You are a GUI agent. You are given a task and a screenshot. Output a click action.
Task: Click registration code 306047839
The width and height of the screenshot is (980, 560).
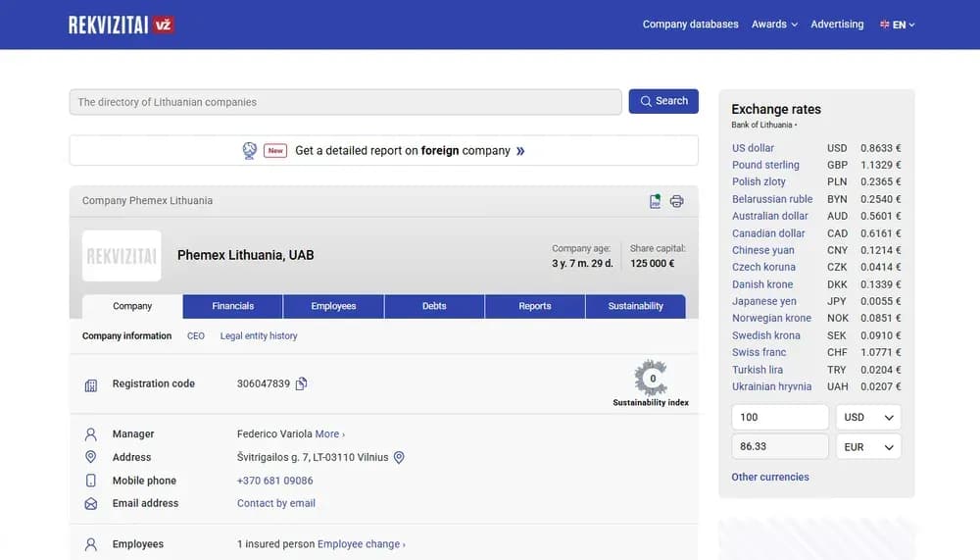pyautogui.click(x=263, y=383)
